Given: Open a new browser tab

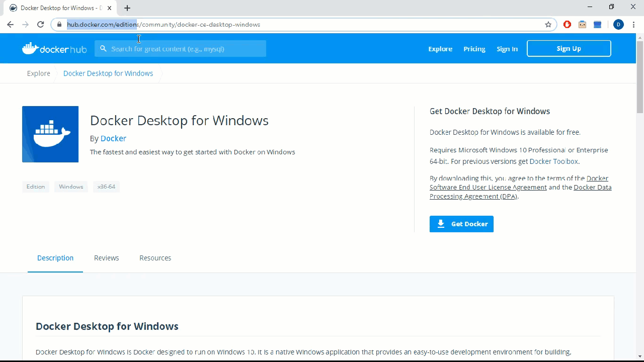Looking at the screenshot, I should [127, 8].
